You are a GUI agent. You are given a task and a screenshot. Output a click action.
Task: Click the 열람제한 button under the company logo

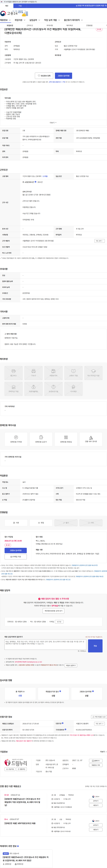(x=22, y=769)
